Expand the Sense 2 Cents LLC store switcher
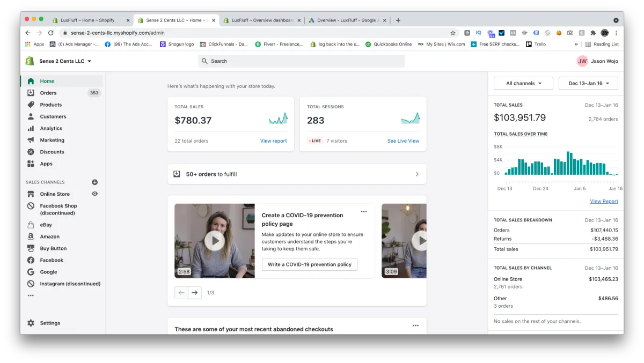The image size is (644, 363). pyautogui.click(x=65, y=61)
